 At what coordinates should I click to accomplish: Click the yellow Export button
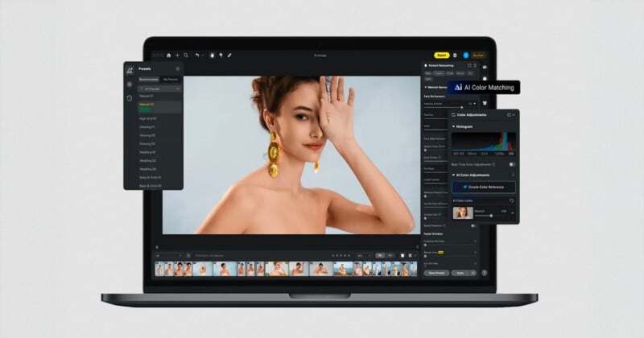pyautogui.click(x=441, y=56)
